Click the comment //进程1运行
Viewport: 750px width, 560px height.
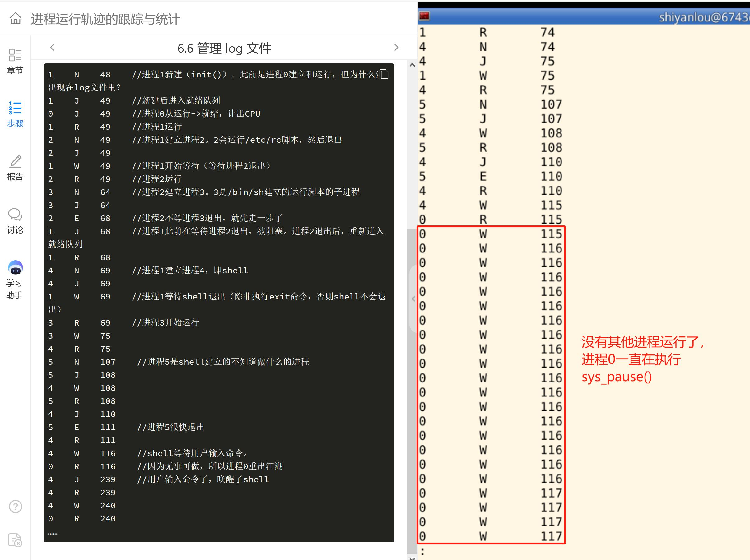point(157,127)
